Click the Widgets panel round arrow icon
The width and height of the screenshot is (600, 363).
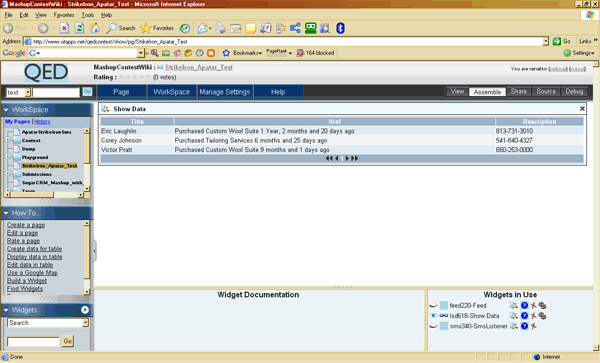click(85, 310)
